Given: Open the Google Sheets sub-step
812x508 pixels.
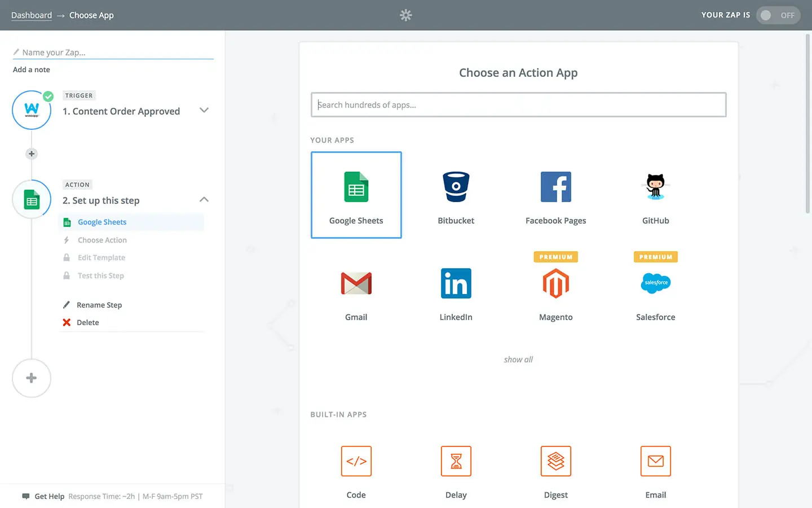Looking at the screenshot, I should pyautogui.click(x=131, y=222).
